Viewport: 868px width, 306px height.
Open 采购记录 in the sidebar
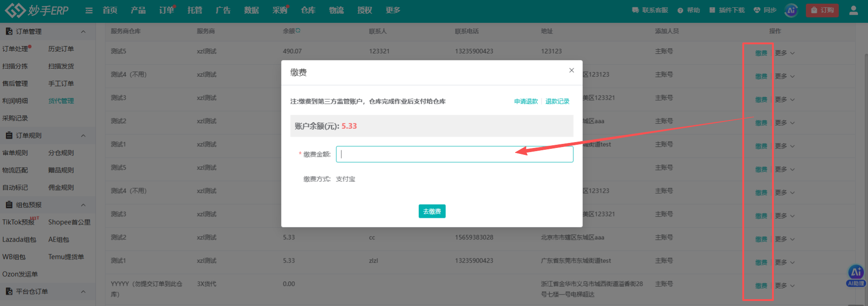coord(15,118)
